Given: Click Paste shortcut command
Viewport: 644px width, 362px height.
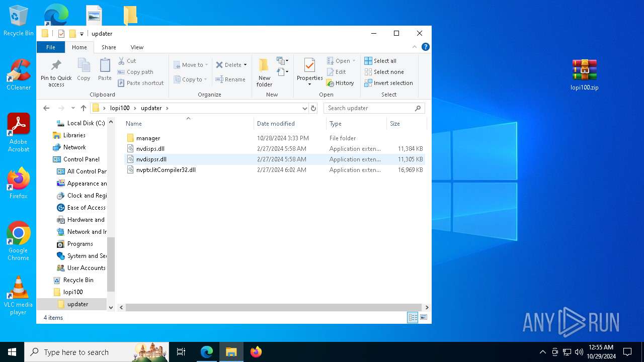Looking at the screenshot, I should (140, 83).
